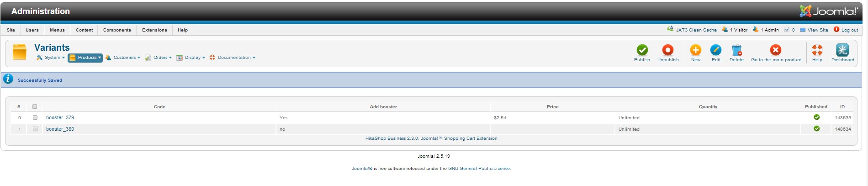Toggle published status for booster_380

click(816, 129)
